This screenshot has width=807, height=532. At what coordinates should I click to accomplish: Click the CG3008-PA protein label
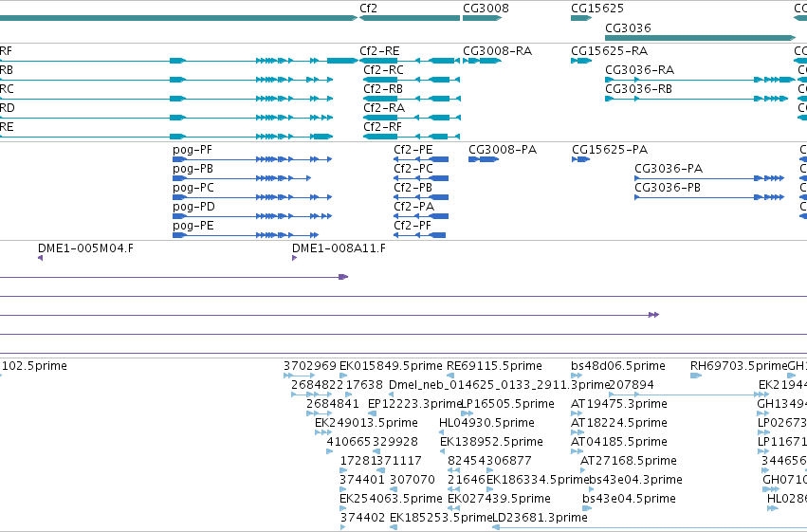tap(503, 150)
